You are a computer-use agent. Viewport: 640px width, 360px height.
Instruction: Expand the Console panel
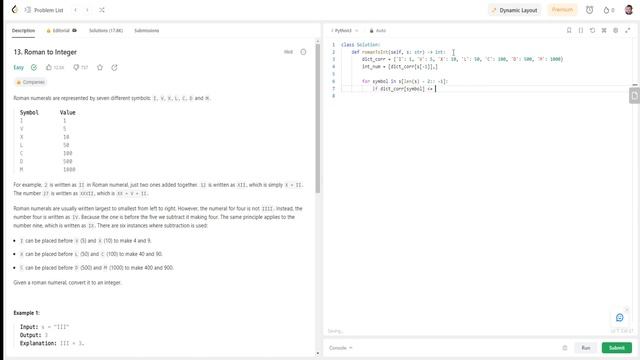pos(340,348)
